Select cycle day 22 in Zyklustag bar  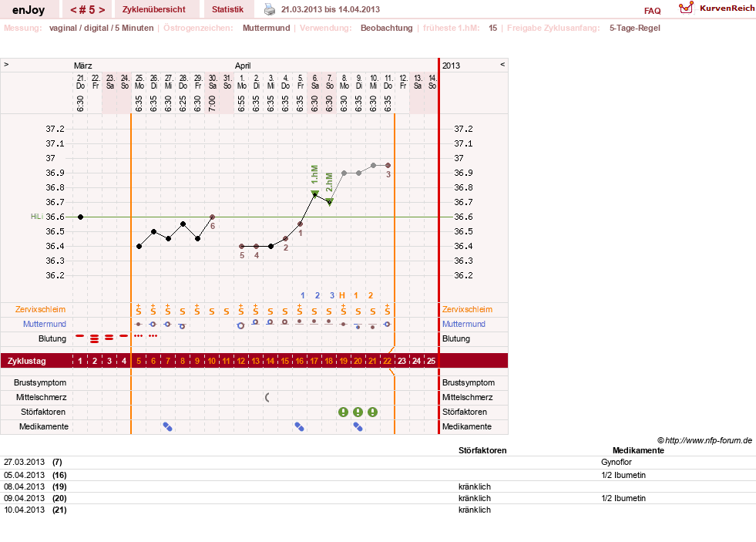pyautogui.click(x=387, y=361)
